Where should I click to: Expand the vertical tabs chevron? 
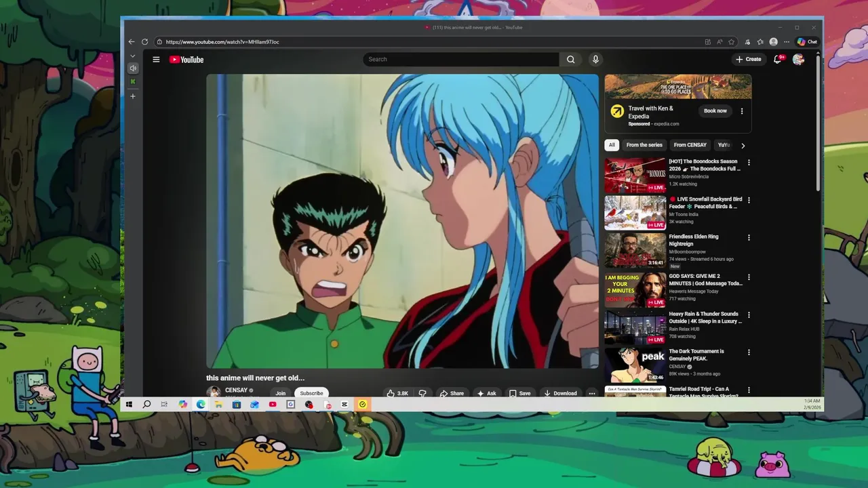point(133,56)
